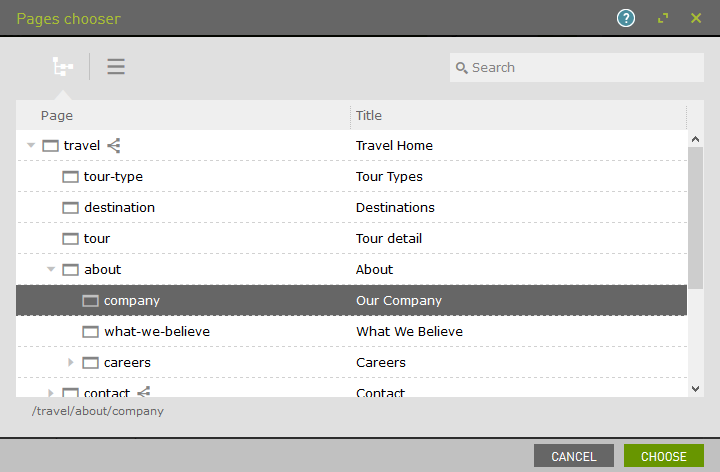Switch to tree view icon

[63, 67]
